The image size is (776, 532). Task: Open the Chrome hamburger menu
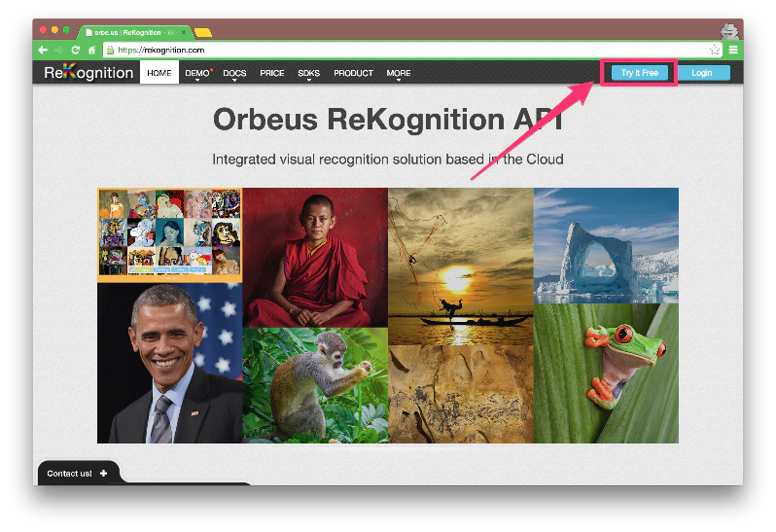[733, 50]
